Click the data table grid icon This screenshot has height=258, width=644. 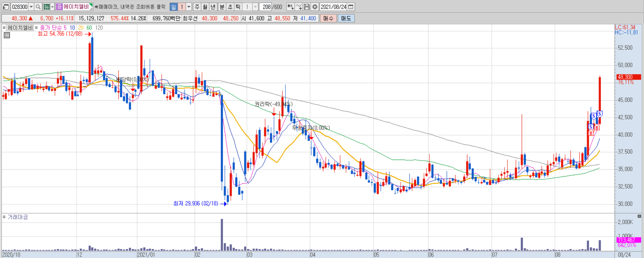point(7,35)
